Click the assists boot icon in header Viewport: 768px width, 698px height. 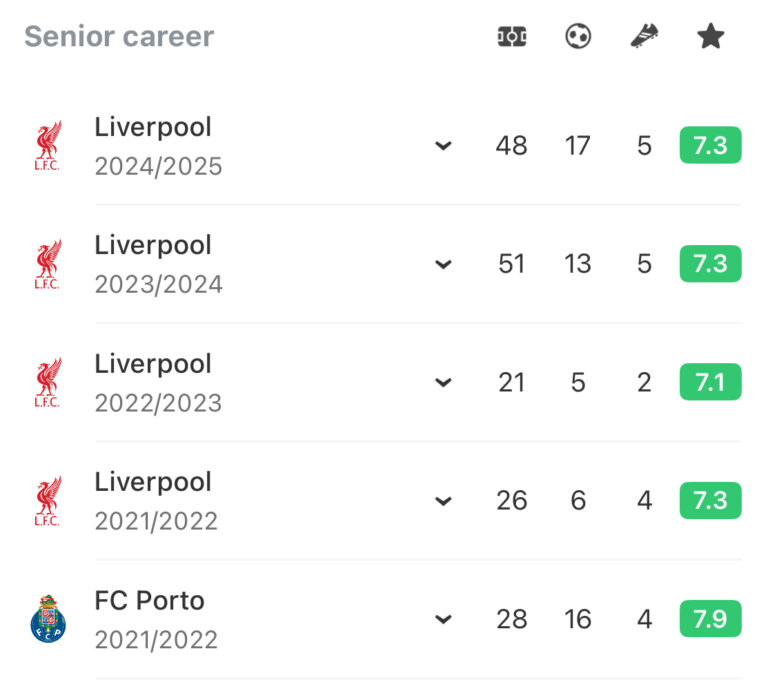click(644, 37)
